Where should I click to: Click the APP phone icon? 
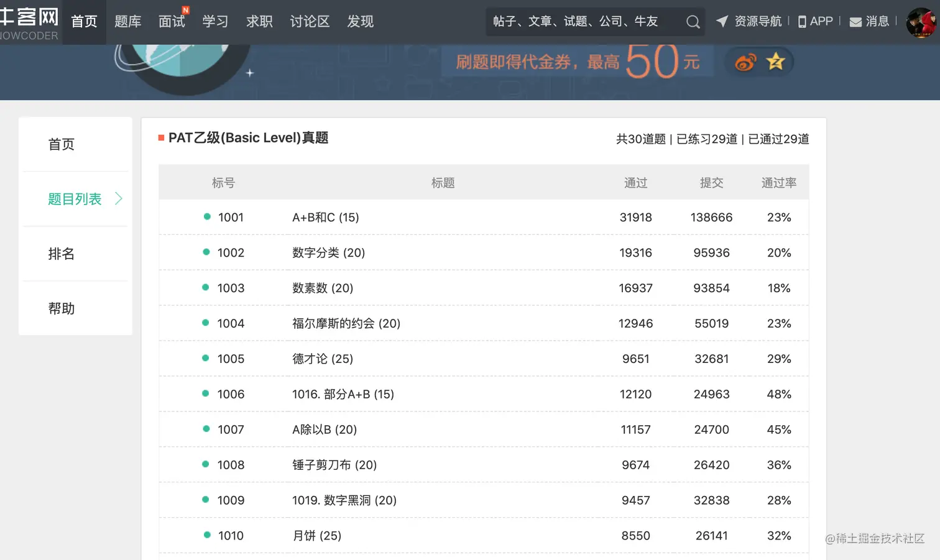point(802,22)
